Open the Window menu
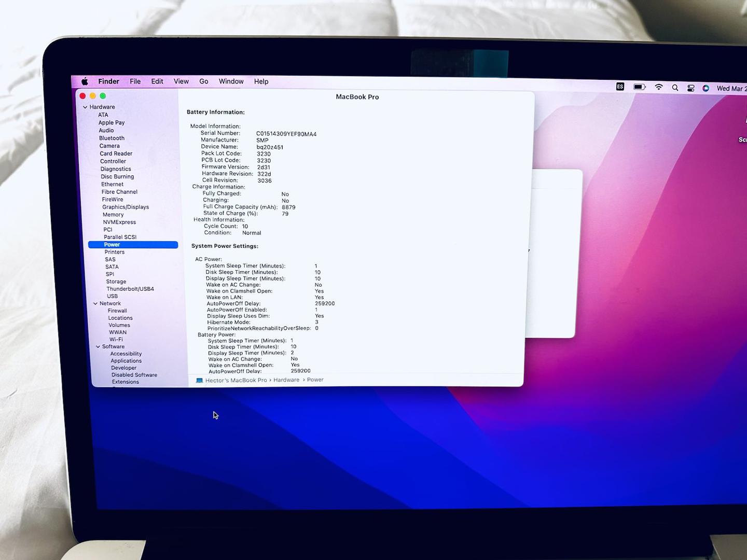This screenshot has width=747, height=560. click(231, 81)
